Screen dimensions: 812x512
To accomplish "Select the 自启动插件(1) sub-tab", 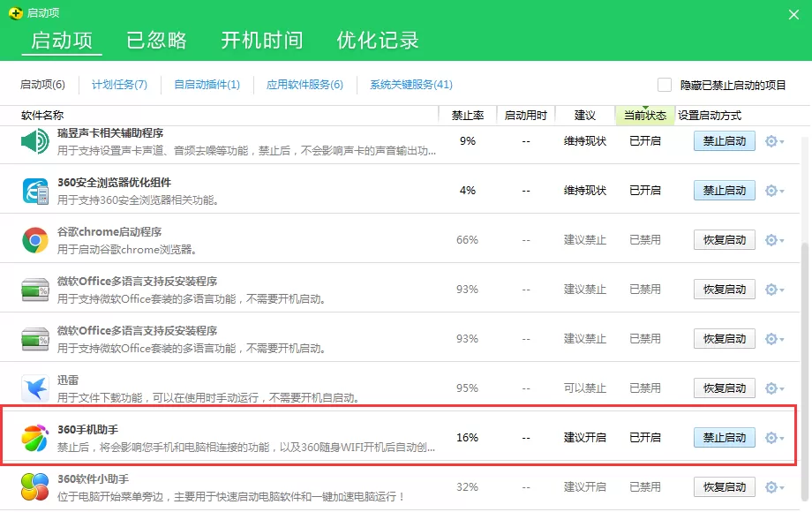I will click(x=207, y=85).
